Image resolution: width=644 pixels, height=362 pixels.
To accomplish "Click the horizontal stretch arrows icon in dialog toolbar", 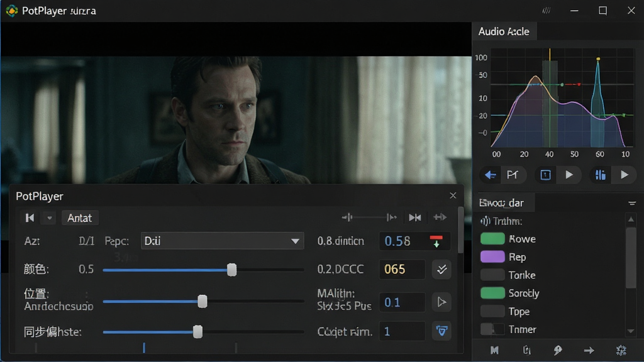I will [440, 217].
